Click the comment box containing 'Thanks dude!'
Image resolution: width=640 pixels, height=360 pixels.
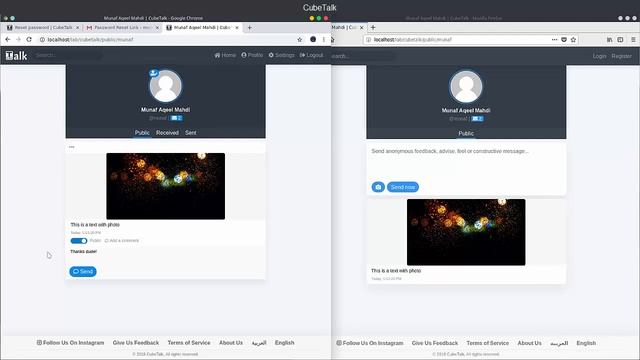(165, 255)
